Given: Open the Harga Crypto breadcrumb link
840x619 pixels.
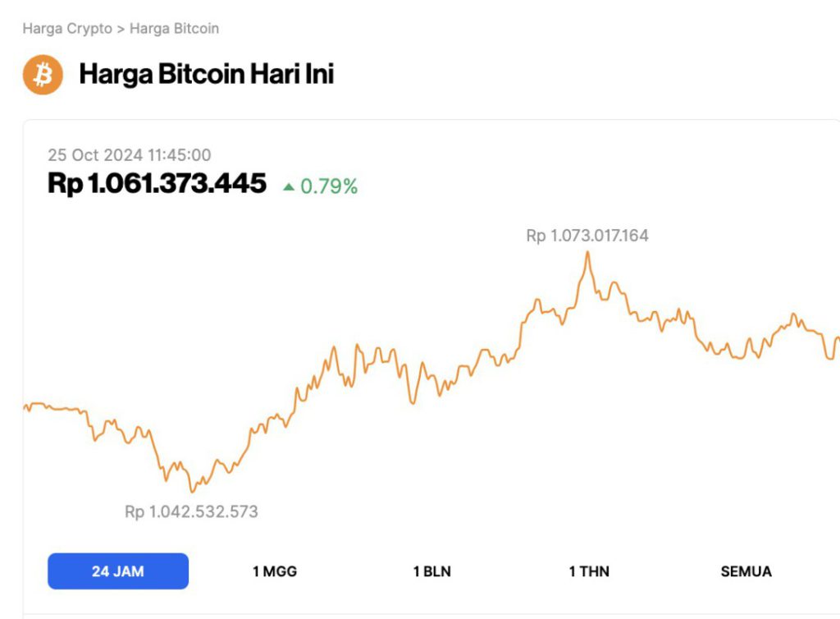Looking at the screenshot, I should point(67,29).
